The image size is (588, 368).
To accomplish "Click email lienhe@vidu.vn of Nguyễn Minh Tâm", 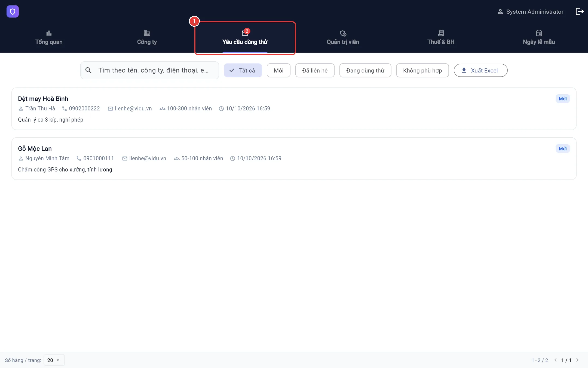I will [148, 158].
